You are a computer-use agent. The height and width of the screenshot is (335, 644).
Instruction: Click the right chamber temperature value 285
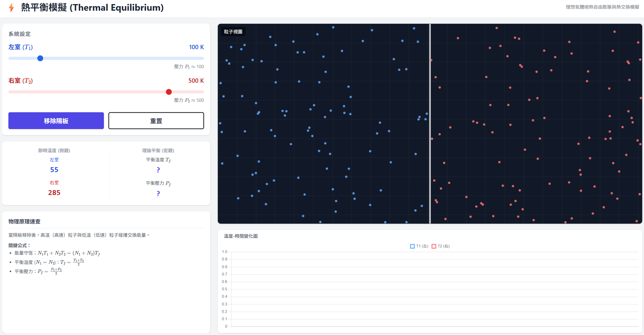54,193
